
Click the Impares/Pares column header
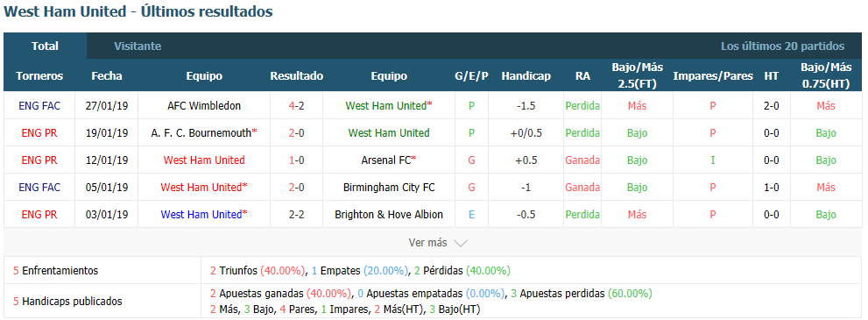[x=712, y=76]
